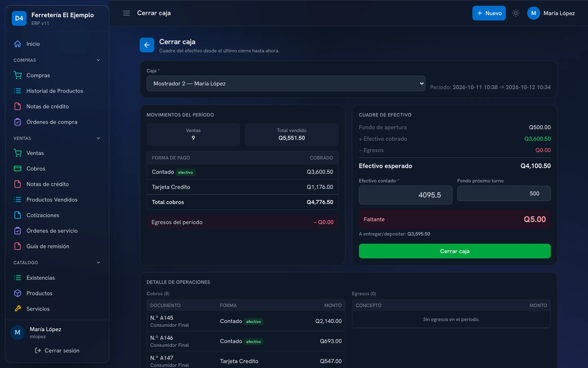
Task: Select the N.º A146 document row
Action: [246, 341]
